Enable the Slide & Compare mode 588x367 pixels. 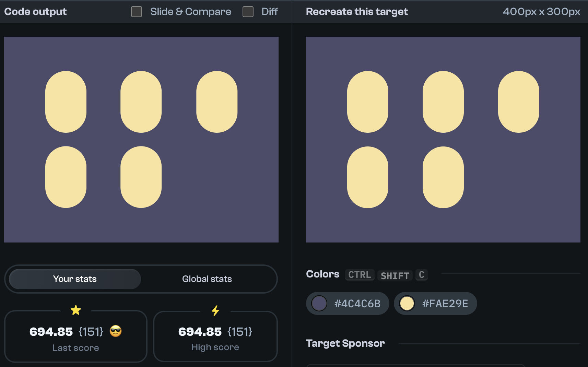point(136,11)
